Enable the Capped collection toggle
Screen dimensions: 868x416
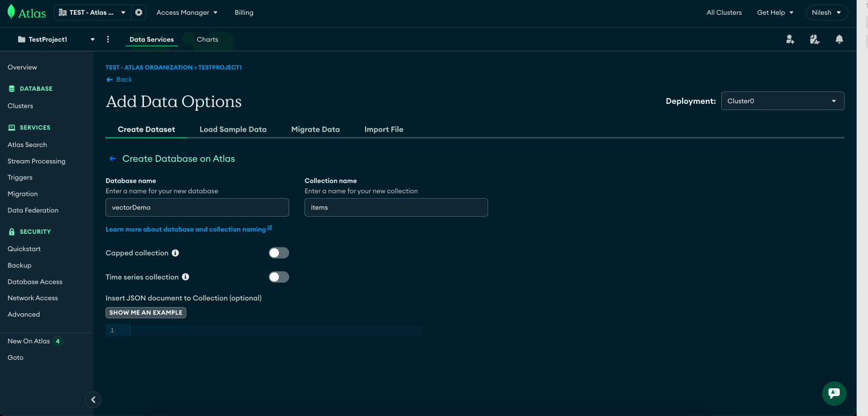coord(278,253)
